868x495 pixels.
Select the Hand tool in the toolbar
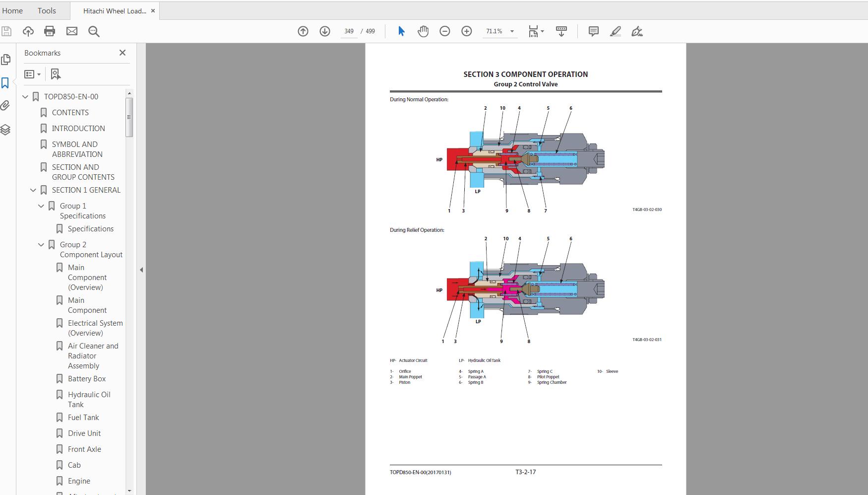[423, 31]
